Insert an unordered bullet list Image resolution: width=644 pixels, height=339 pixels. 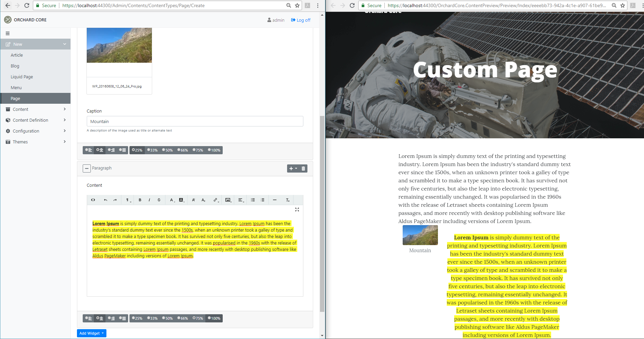[x=253, y=200]
